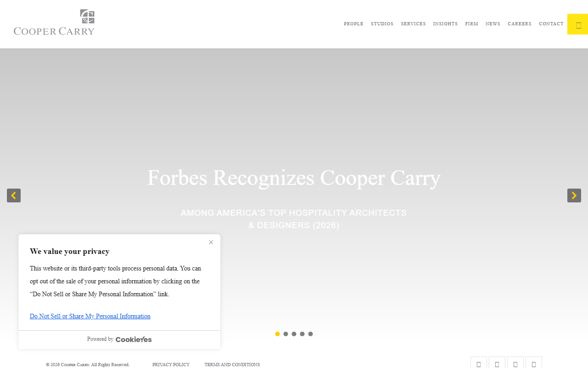Open the Careers menu item
Viewport: 588px width, 368px height.
tap(520, 24)
